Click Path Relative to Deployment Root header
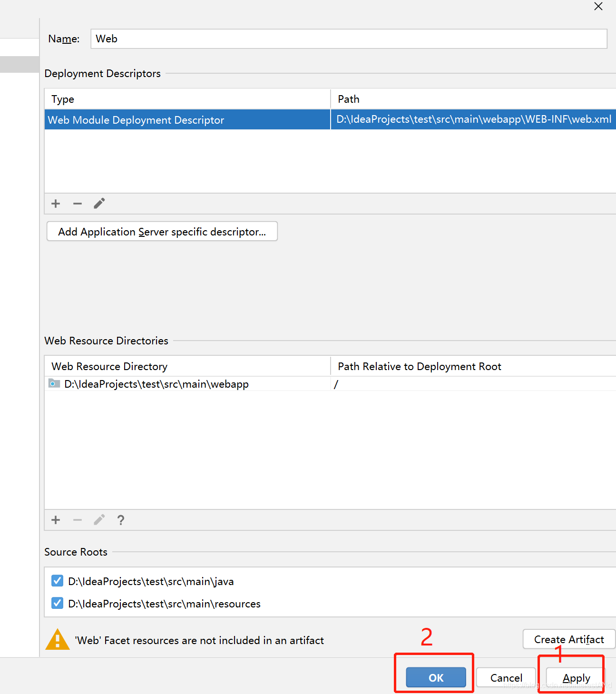This screenshot has width=616, height=694. pos(473,366)
